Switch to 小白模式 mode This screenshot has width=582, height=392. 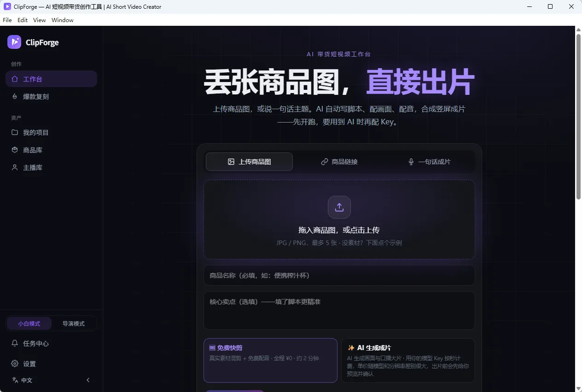29,323
